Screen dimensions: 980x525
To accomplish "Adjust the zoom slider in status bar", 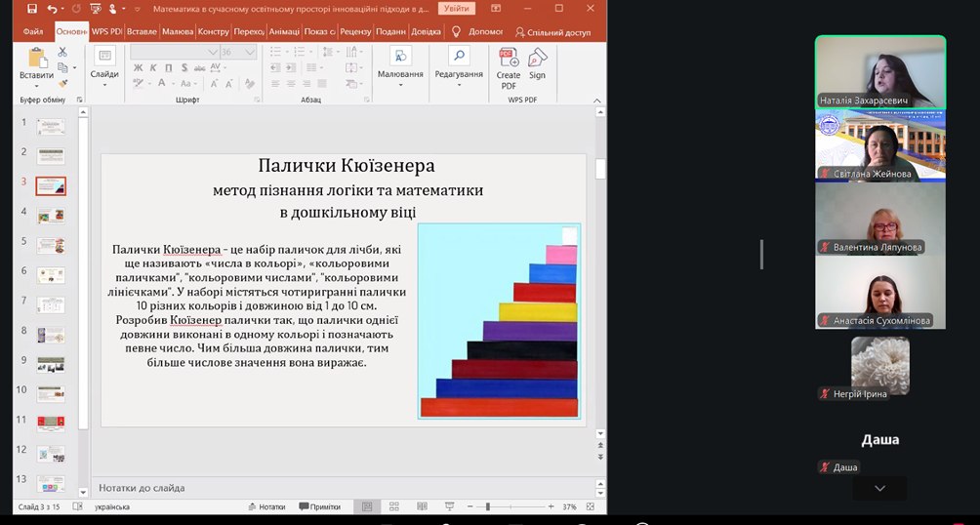I will 488,506.
